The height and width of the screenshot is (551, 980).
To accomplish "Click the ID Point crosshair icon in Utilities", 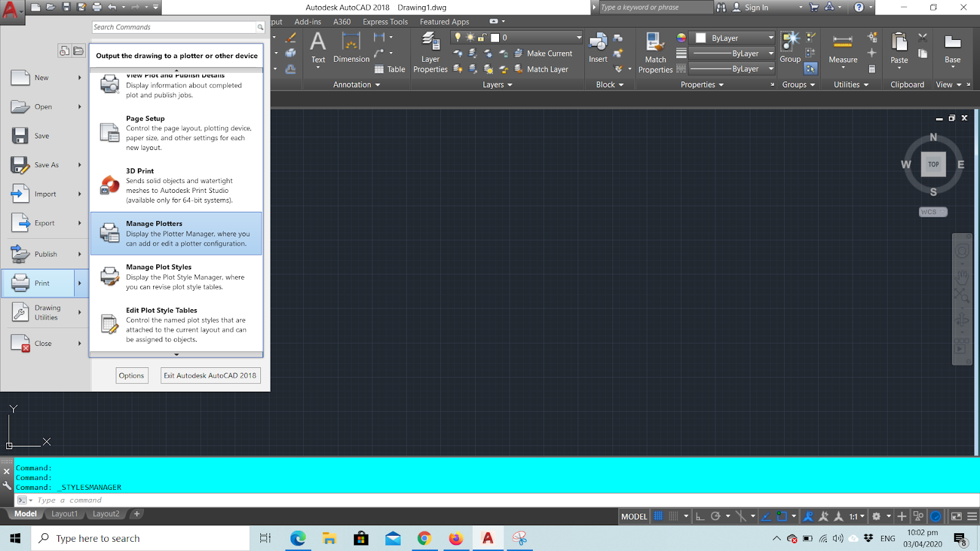I will pos(872,53).
